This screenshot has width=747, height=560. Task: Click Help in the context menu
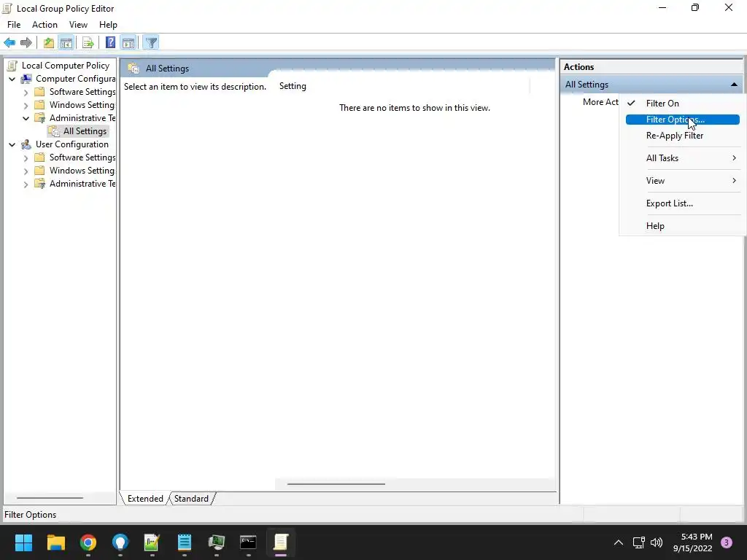tap(683, 226)
